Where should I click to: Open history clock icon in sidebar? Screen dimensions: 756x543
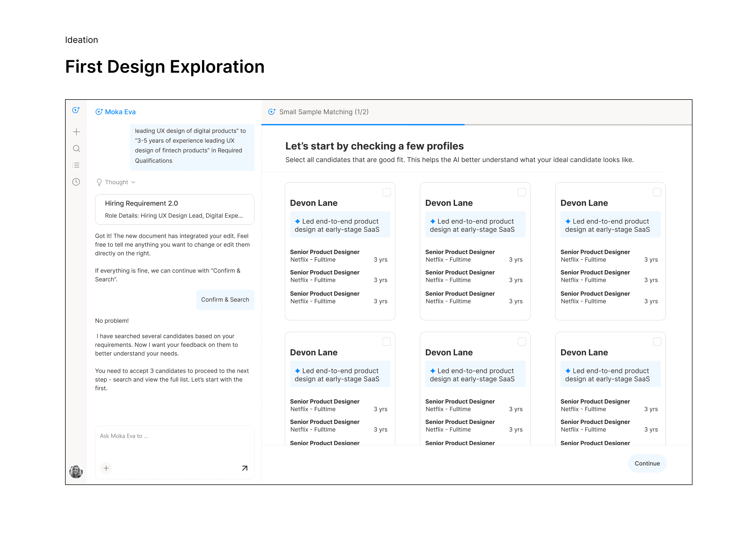pyautogui.click(x=76, y=182)
